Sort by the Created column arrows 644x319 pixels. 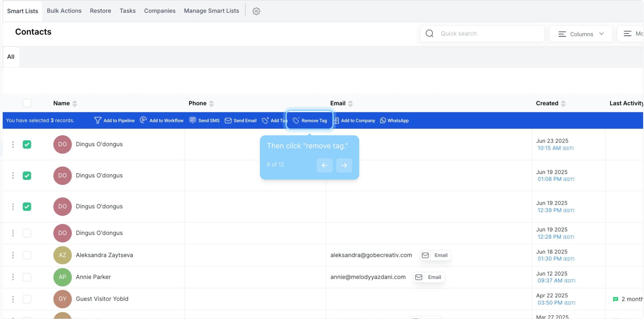(563, 103)
